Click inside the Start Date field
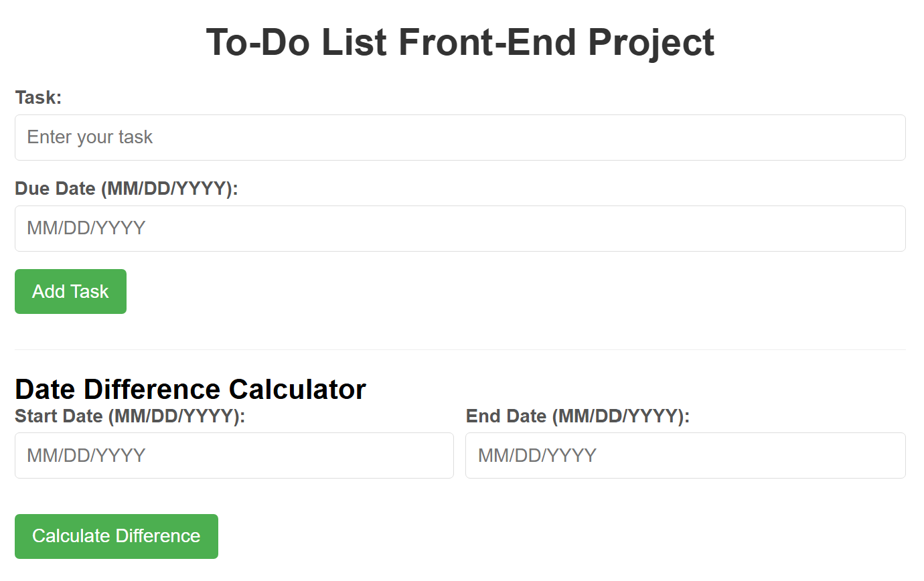This screenshot has height=581, width=924. (234, 455)
